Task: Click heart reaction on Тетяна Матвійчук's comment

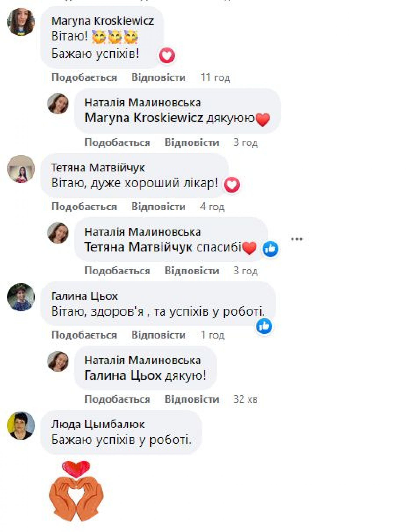Action: click(x=232, y=185)
